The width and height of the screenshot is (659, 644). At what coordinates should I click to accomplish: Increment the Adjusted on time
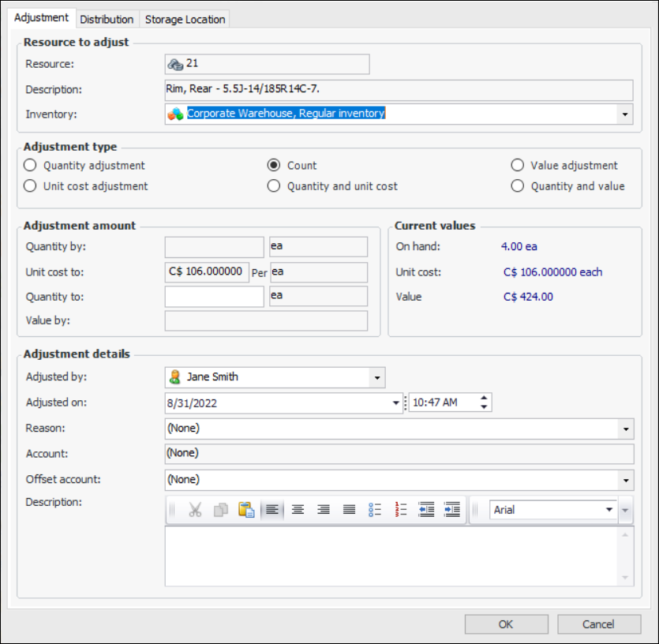[x=484, y=398]
